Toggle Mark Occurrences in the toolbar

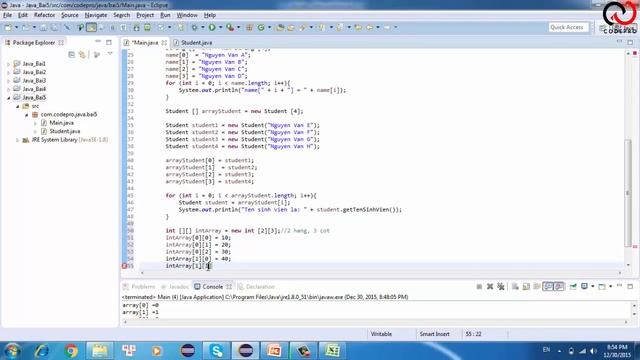coord(91,27)
